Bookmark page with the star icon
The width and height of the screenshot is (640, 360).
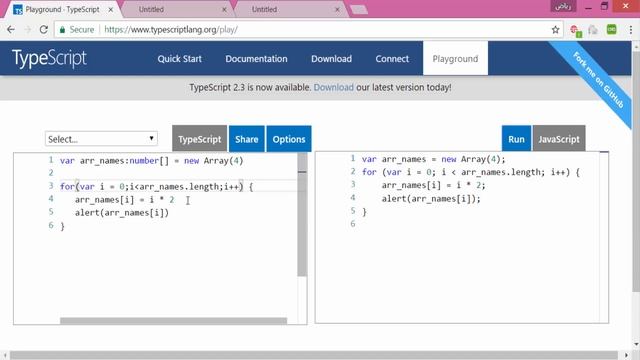tap(555, 30)
